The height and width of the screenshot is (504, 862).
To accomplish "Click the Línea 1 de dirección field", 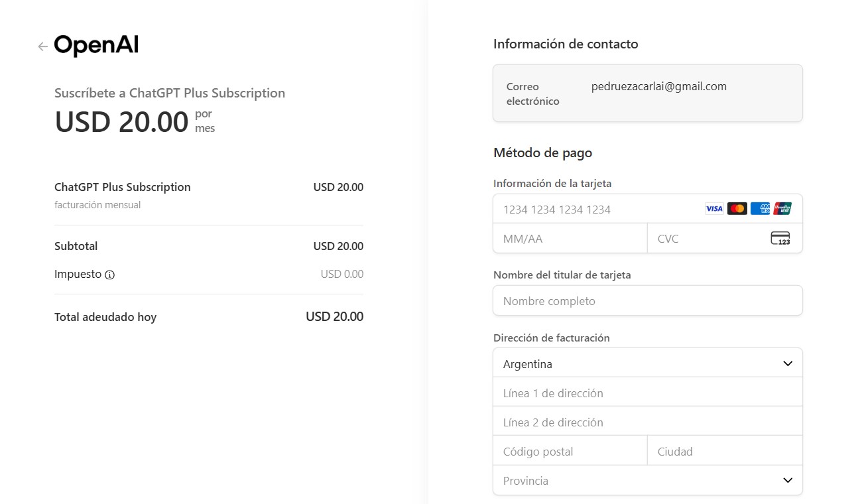I will [647, 393].
